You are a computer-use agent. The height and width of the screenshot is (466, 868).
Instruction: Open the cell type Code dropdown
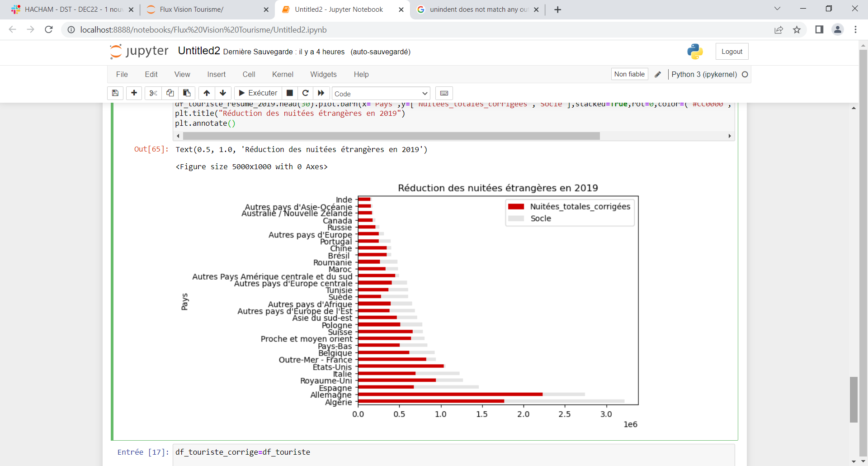coord(381,94)
